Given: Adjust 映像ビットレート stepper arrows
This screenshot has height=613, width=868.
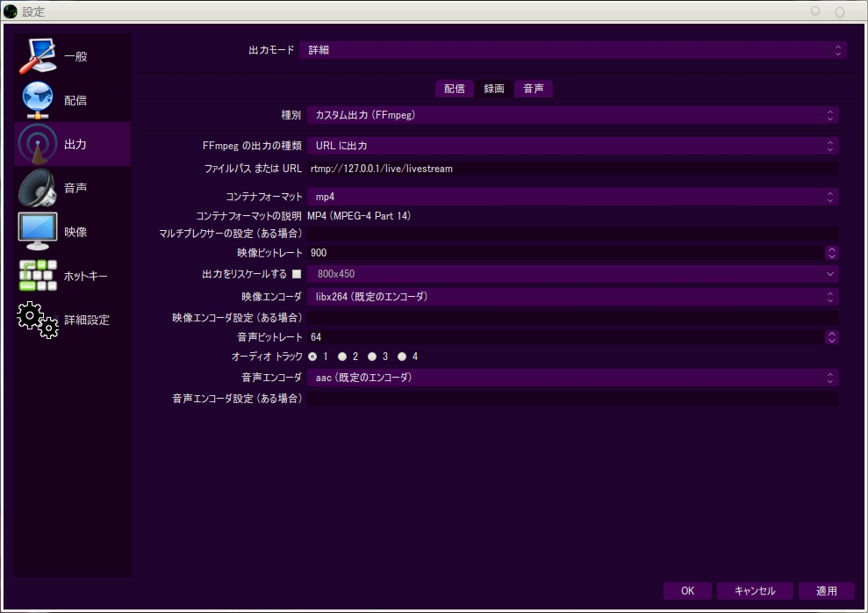Looking at the screenshot, I should (831, 253).
